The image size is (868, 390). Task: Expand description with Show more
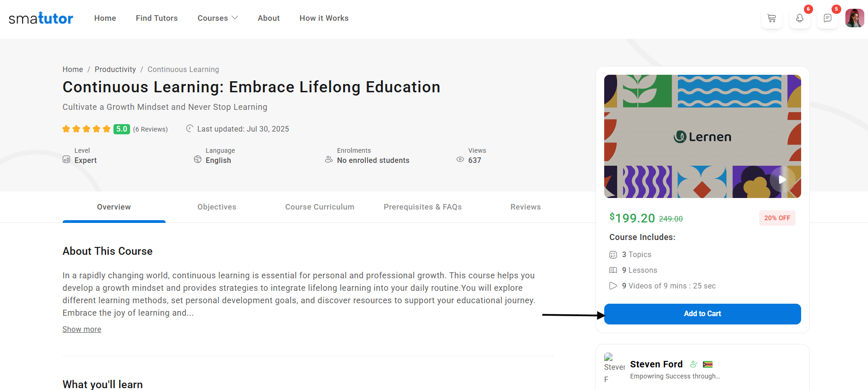[82, 329]
